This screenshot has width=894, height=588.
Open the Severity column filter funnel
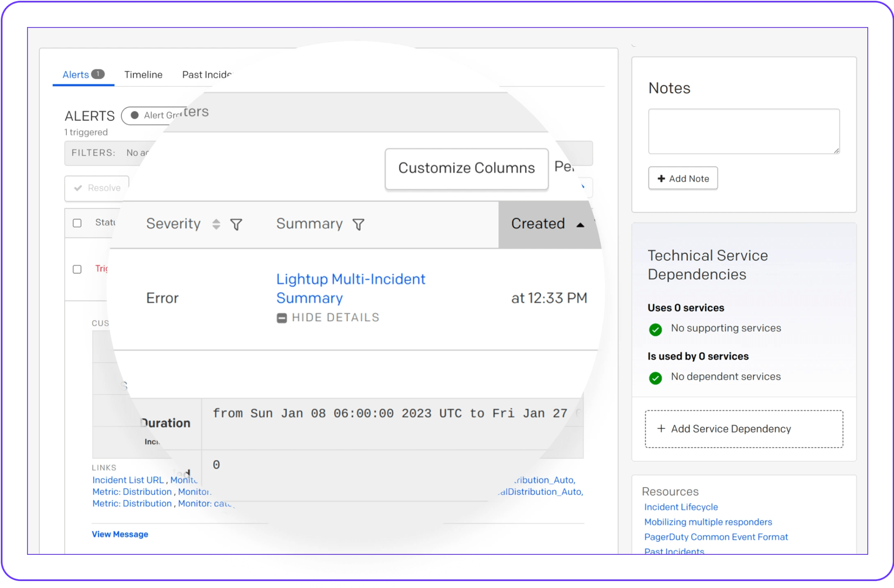coord(236,224)
